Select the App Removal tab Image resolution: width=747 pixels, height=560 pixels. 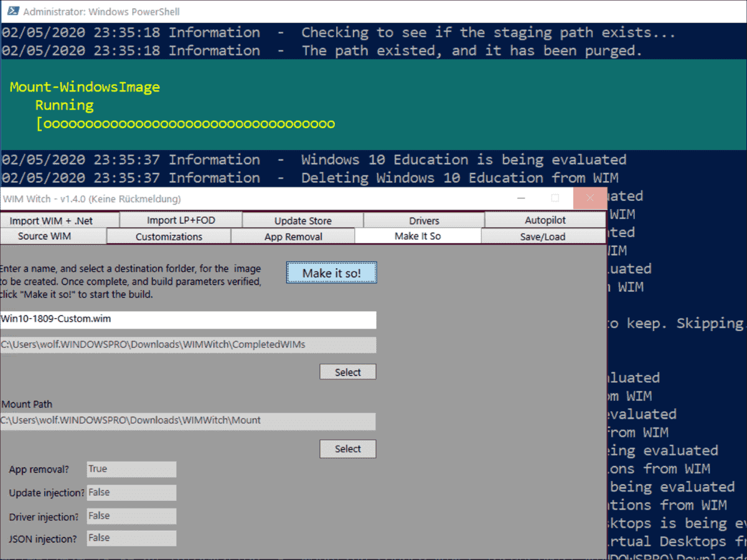click(293, 236)
